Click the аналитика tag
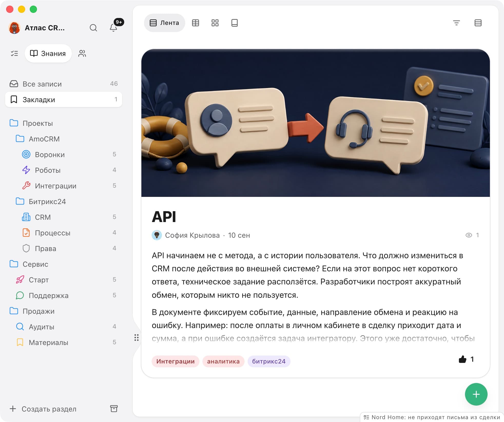Viewport: 504px width, 422px height. pyautogui.click(x=223, y=361)
